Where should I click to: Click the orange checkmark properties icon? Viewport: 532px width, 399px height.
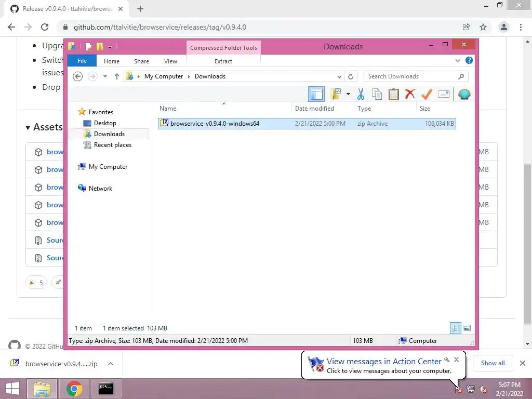coord(427,94)
